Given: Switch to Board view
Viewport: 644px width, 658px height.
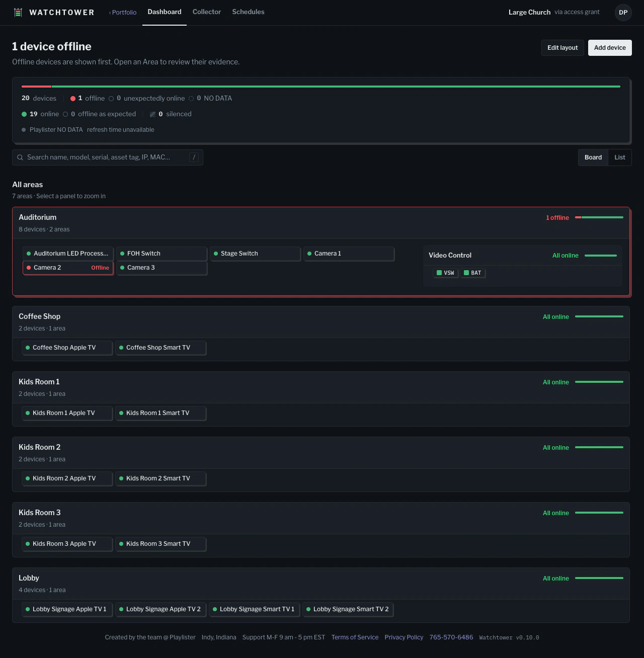Looking at the screenshot, I should [593, 157].
